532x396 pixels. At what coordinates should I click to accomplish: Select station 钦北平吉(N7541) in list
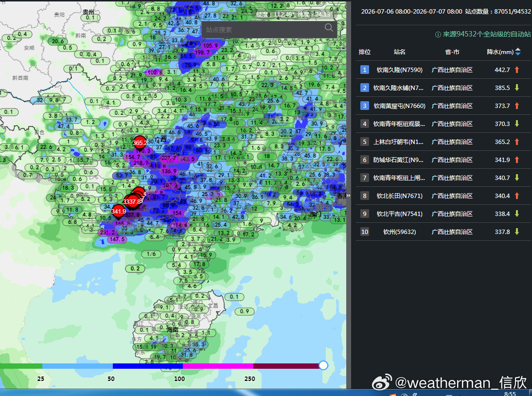tap(399, 214)
